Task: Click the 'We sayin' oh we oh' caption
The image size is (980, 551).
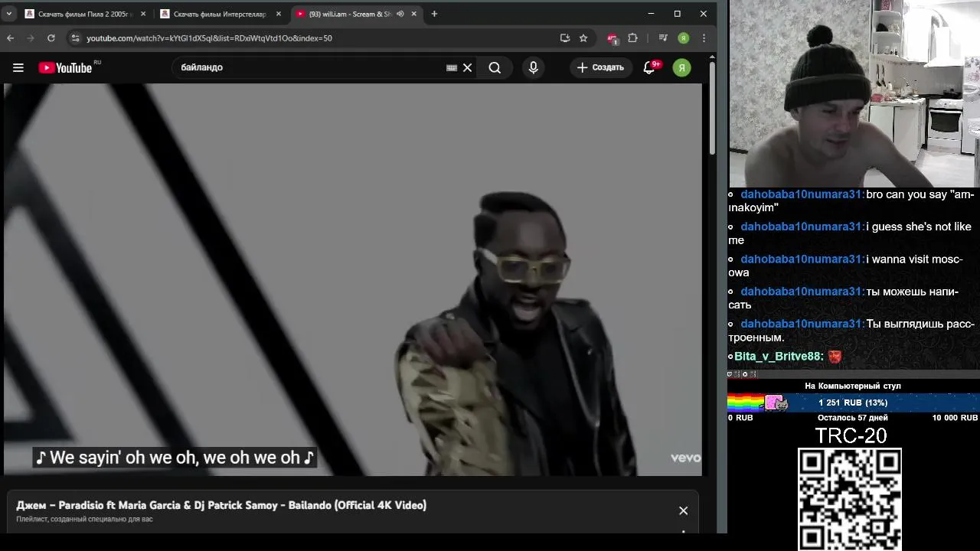Action: pos(175,458)
